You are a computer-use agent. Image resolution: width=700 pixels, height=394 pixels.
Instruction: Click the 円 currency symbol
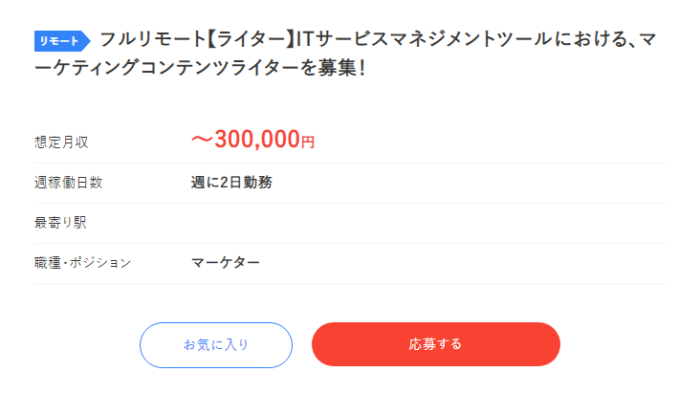(x=308, y=142)
